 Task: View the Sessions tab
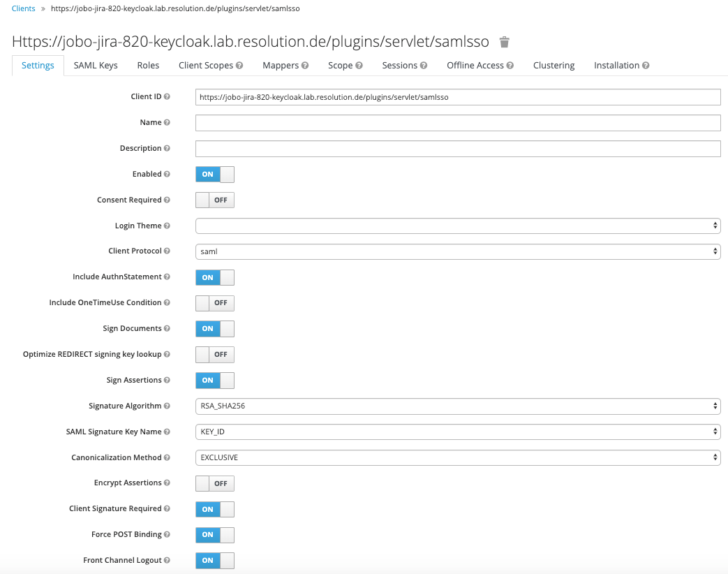tap(400, 66)
